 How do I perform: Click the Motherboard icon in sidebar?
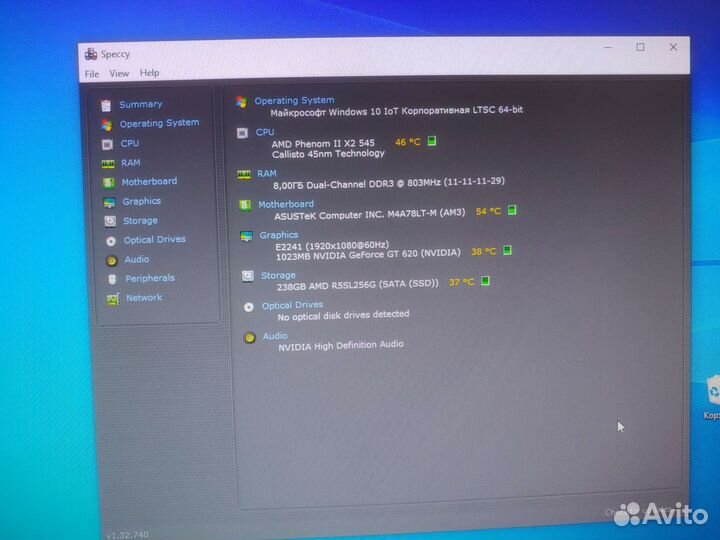109,183
